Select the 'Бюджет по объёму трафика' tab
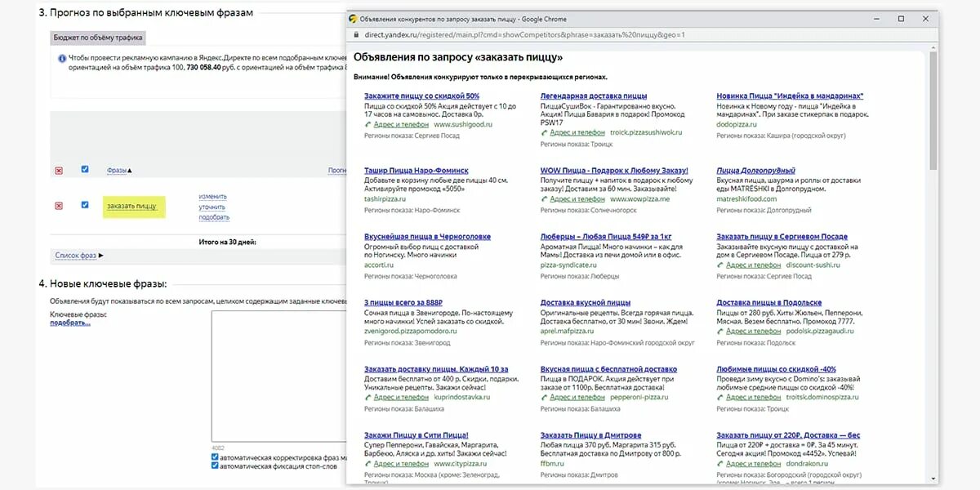Image resolution: width=980 pixels, height=490 pixels. click(98, 38)
